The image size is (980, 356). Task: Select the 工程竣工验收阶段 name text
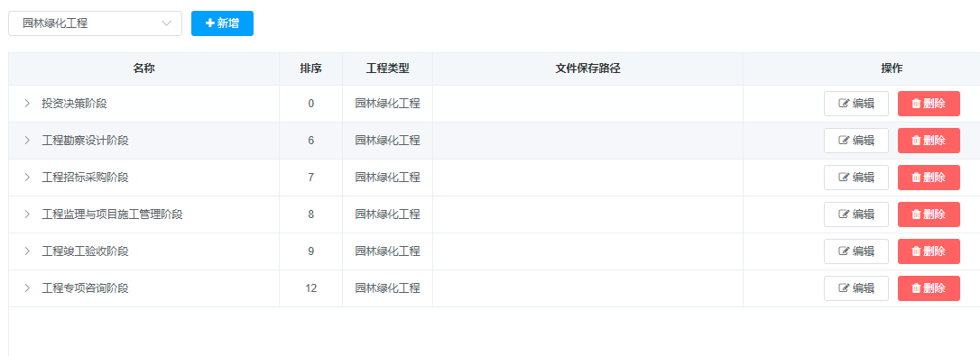pyautogui.click(x=85, y=251)
